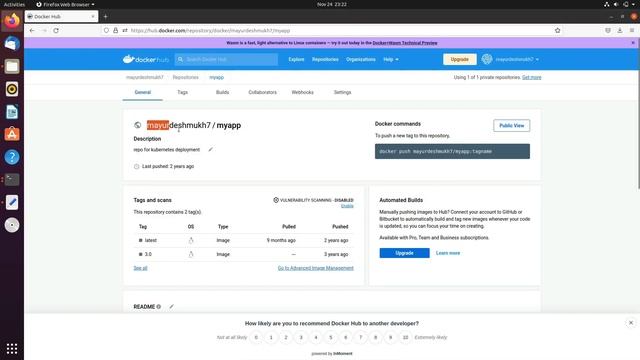Image resolution: width=640 pixels, height=360 pixels.
Task: Go back with the browser back arrow
Action: [32, 31]
